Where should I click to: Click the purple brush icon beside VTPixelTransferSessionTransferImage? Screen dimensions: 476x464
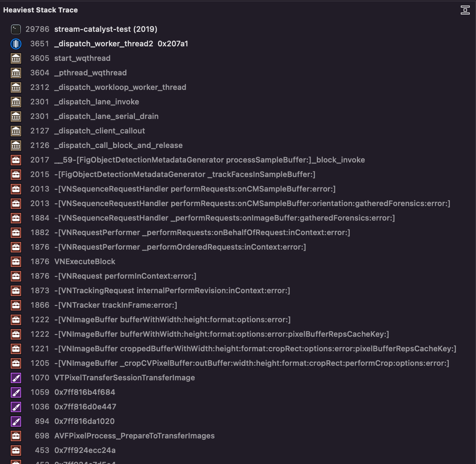(x=16, y=378)
